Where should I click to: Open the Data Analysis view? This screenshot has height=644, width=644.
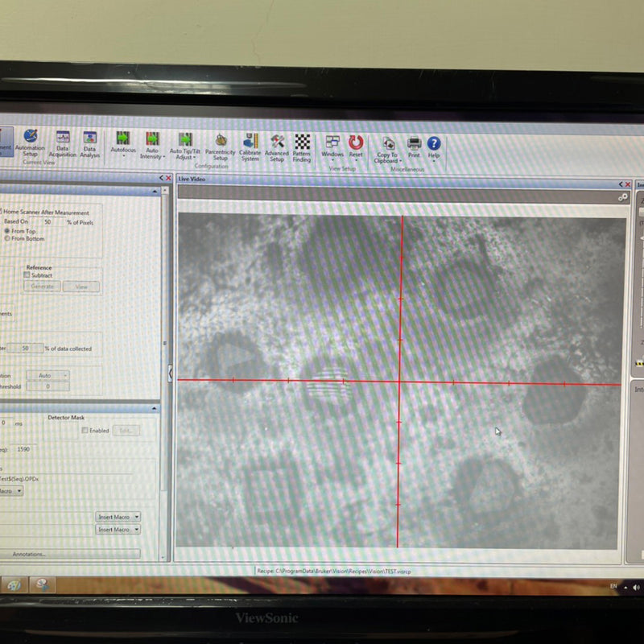[89, 144]
